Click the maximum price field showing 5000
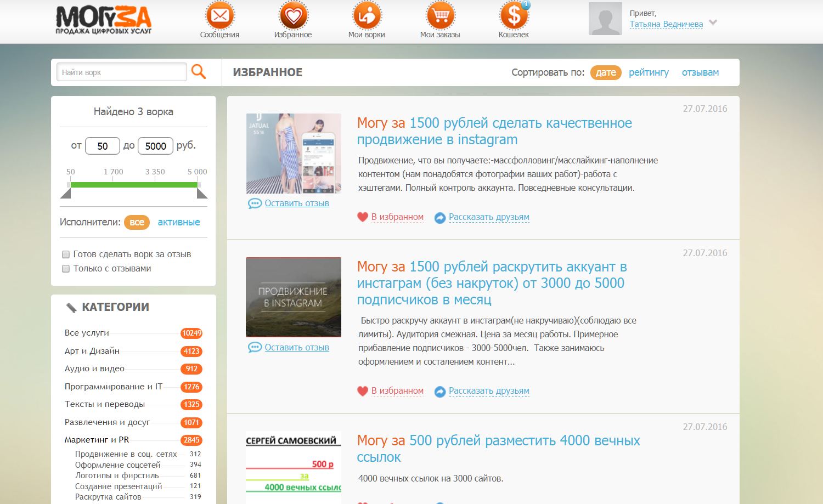The image size is (823, 504). pyautogui.click(x=155, y=146)
